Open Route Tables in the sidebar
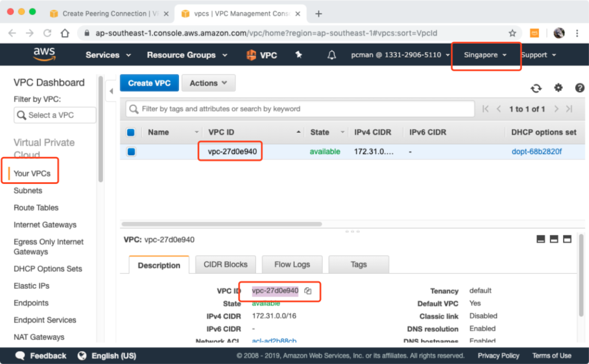The image size is (589, 364). pyautogui.click(x=36, y=208)
